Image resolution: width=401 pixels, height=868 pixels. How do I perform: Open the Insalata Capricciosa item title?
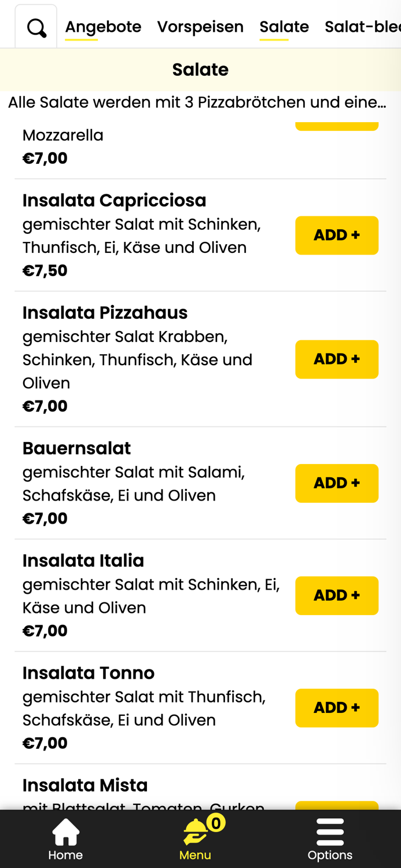pos(114,200)
